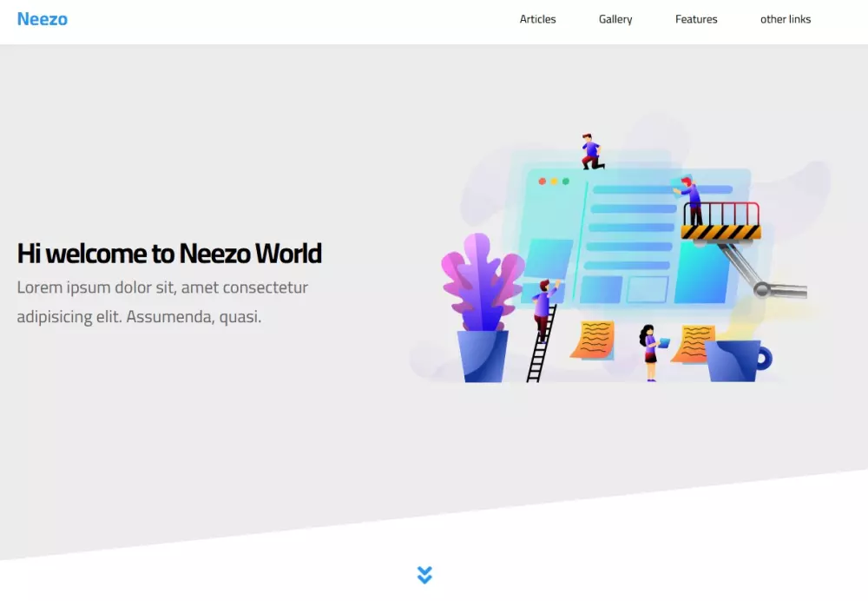Expand content using the downward chevrons

click(x=424, y=574)
